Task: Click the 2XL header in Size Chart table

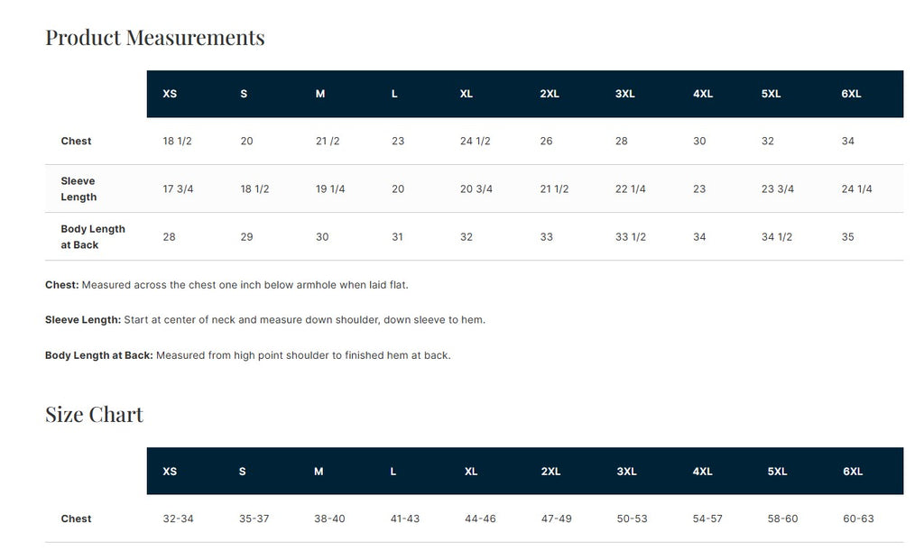Action: click(x=550, y=472)
